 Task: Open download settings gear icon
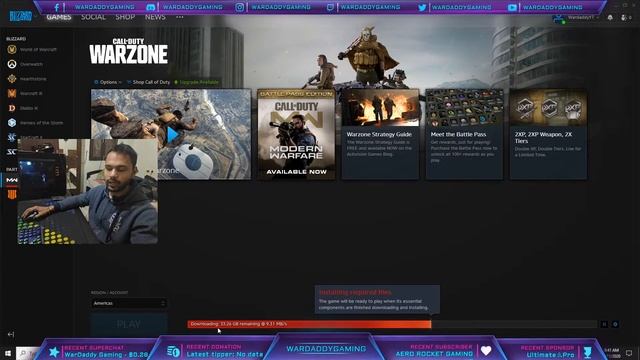pos(615,324)
